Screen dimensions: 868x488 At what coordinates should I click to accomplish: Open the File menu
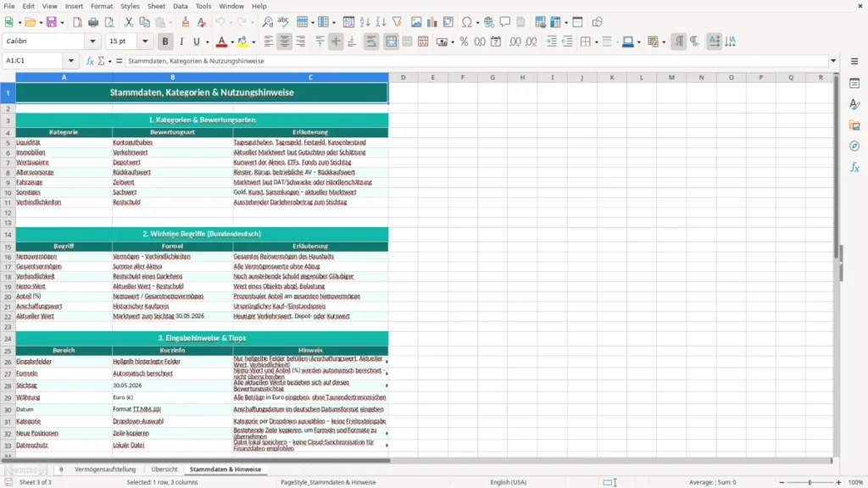(x=9, y=6)
